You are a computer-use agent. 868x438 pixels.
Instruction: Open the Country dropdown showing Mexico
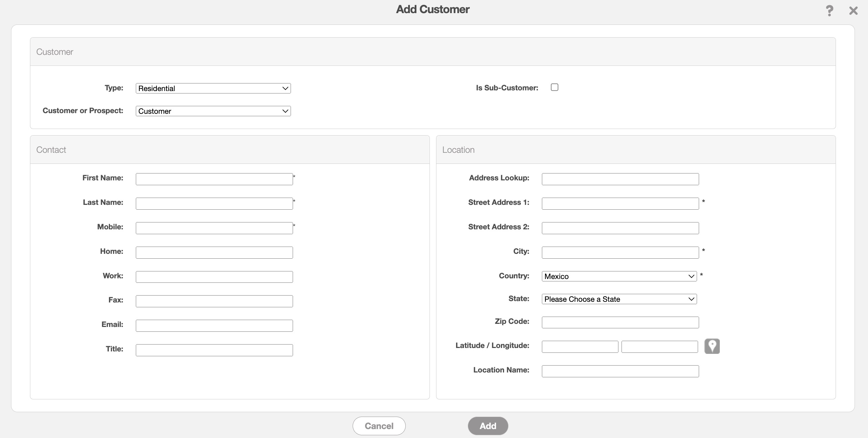click(x=619, y=276)
